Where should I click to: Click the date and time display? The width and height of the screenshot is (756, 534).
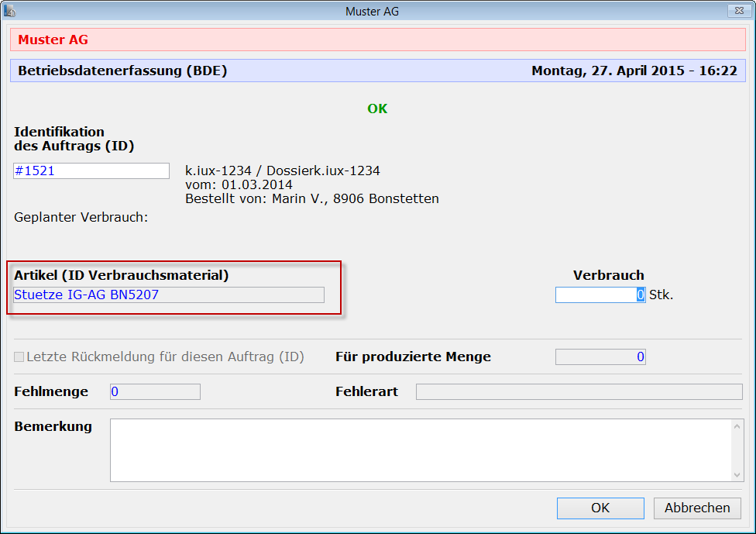pyautogui.click(x=634, y=71)
